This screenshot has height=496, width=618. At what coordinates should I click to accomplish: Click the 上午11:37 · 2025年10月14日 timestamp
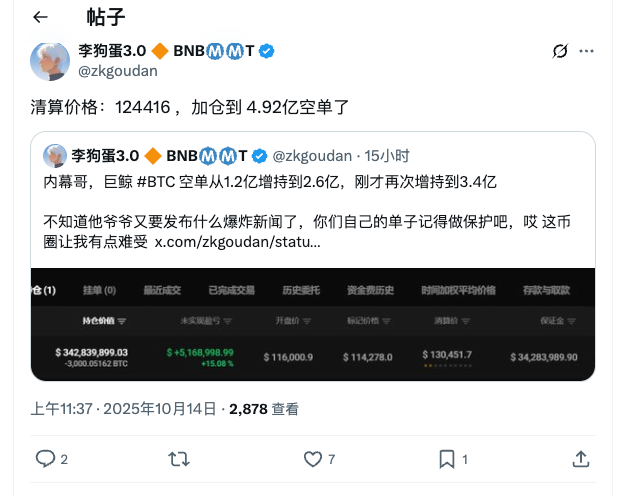[x=123, y=409]
